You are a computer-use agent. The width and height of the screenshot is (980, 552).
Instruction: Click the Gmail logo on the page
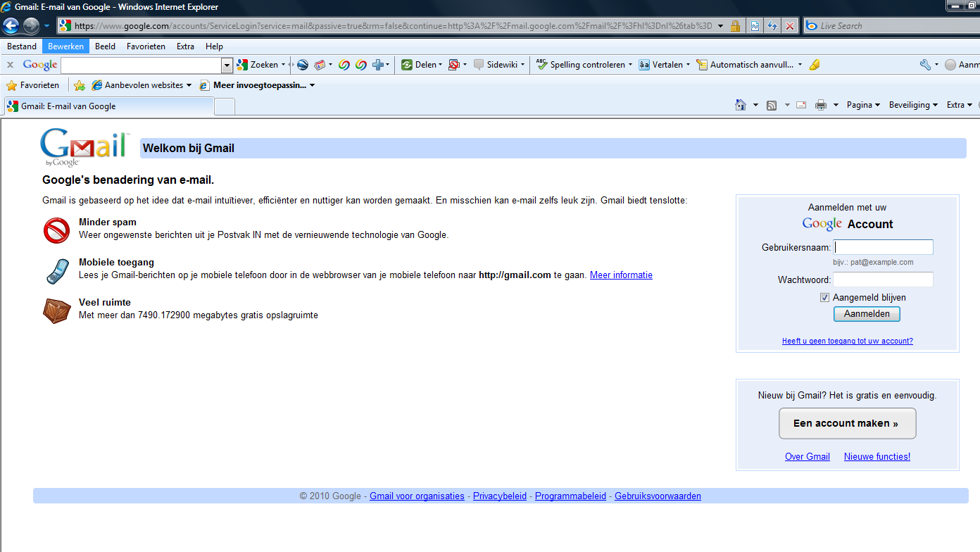(x=84, y=147)
